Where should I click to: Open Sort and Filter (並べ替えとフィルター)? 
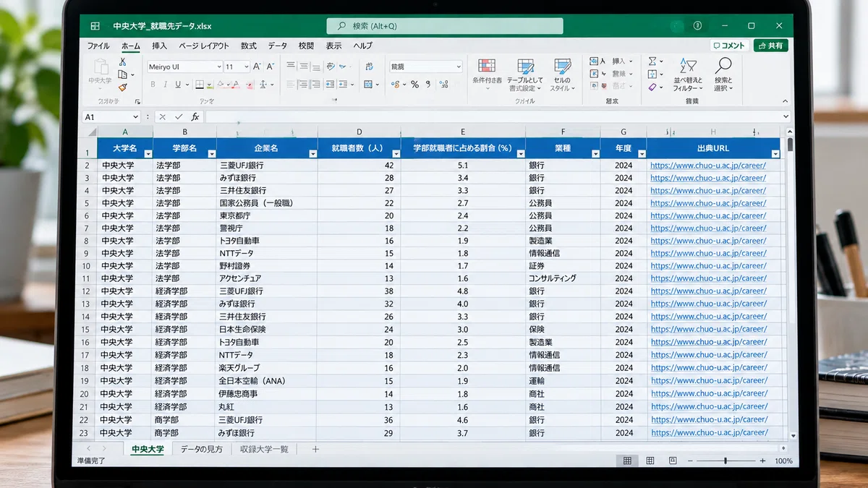tap(688, 75)
